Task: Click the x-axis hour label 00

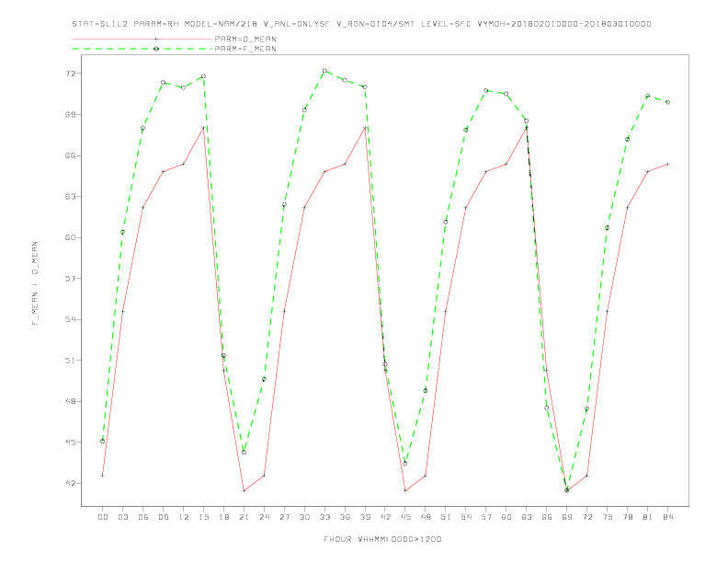Action: point(103,517)
